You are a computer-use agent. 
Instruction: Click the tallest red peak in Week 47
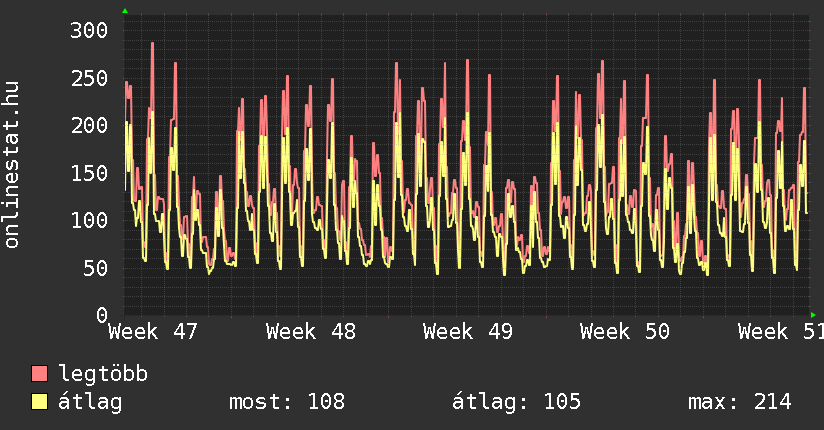[x=152, y=44]
